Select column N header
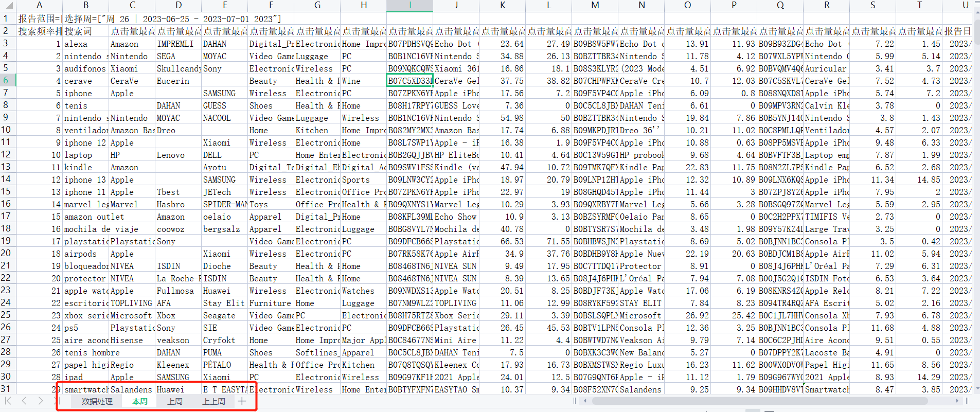Image resolution: width=980 pixels, height=412 pixels. 642,5
